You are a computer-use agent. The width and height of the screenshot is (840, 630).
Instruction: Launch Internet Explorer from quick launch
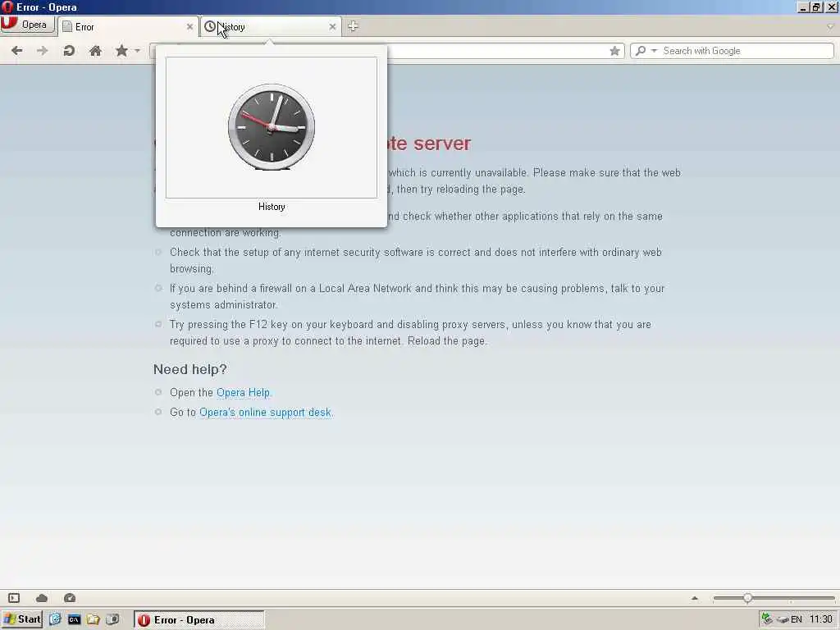click(55, 619)
